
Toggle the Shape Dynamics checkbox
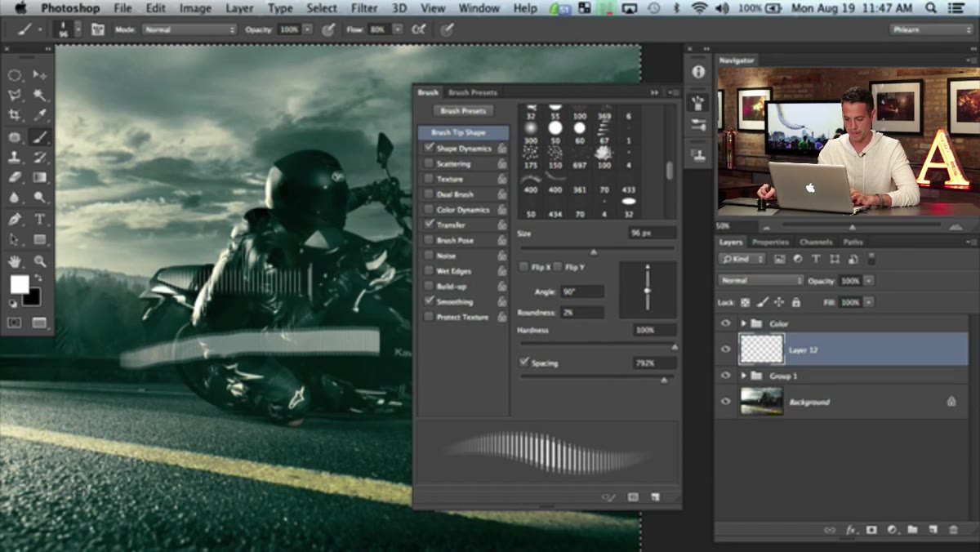point(429,148)
